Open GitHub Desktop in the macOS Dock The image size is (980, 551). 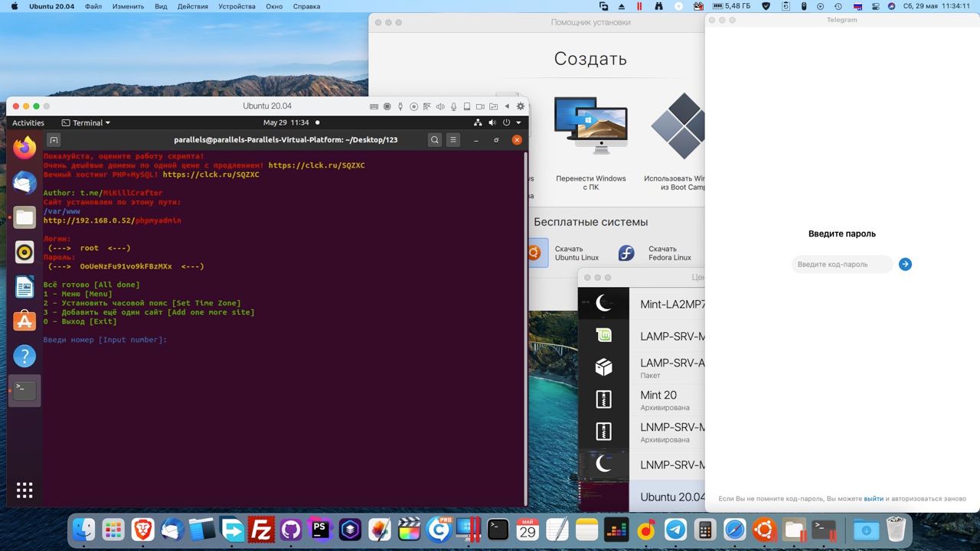point(291,529)
